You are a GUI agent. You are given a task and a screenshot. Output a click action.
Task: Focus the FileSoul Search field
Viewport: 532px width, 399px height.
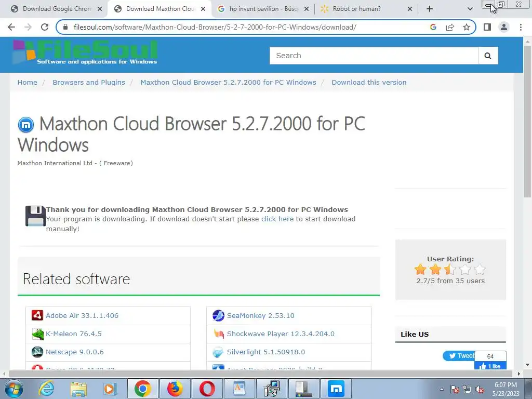pos(374,56)
